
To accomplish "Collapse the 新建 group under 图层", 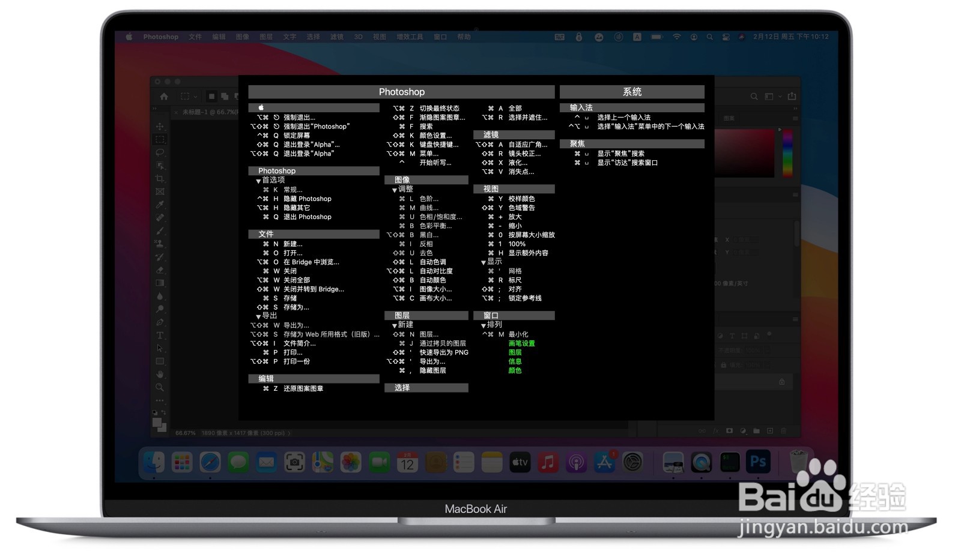I will click(395, 325).
